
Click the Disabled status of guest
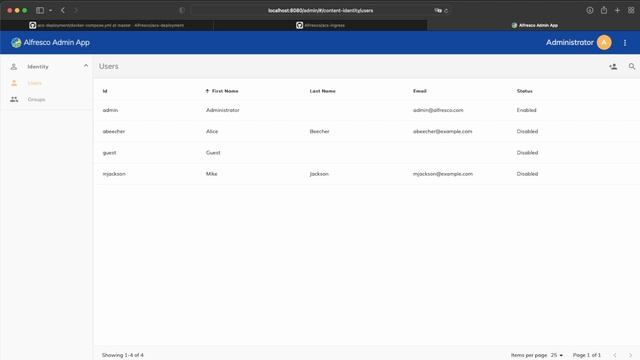click(527, 153)
